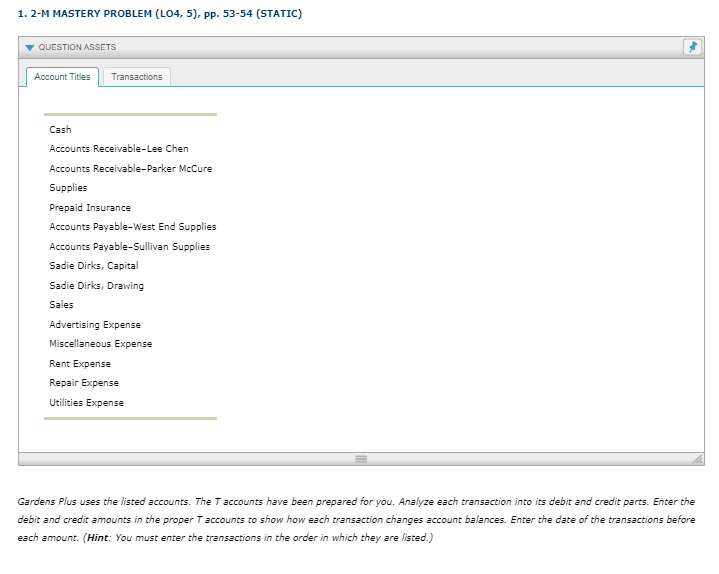
Task: Click the bold Hint word in instructions
Action: coord(98,538)
